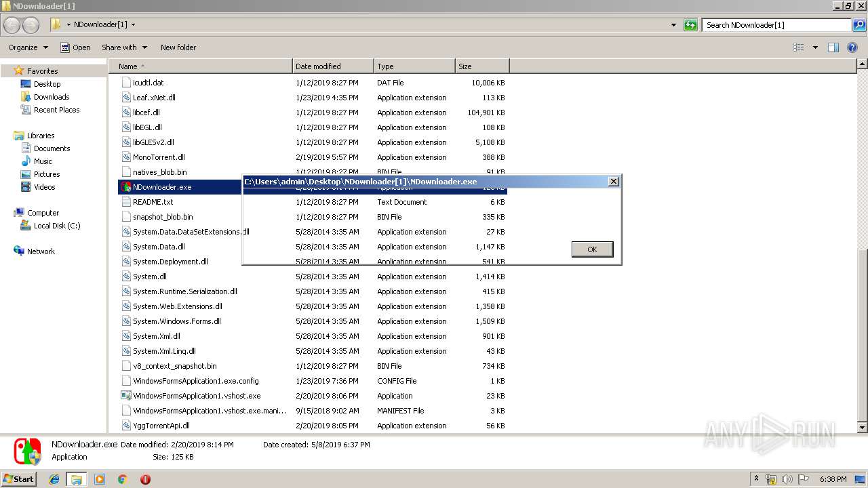Select the YggTorrentApi.dll file icon
This screenshot has width=868, height=488.
125,426
